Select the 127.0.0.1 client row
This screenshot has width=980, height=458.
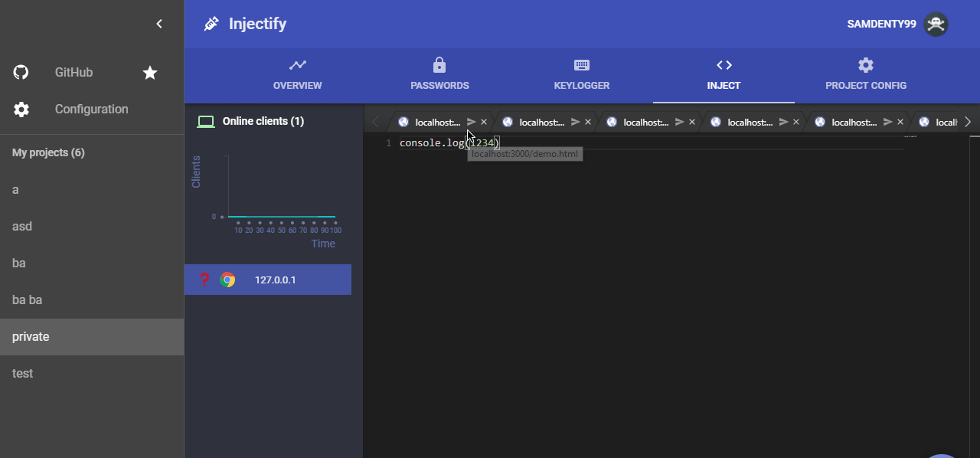[x=268, y=280]
